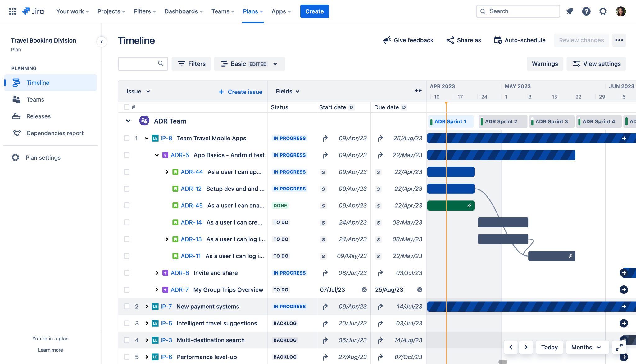Viewport: 636px width, 364px height.
Task: Select the Plans menu item
Action: point(253,11)
